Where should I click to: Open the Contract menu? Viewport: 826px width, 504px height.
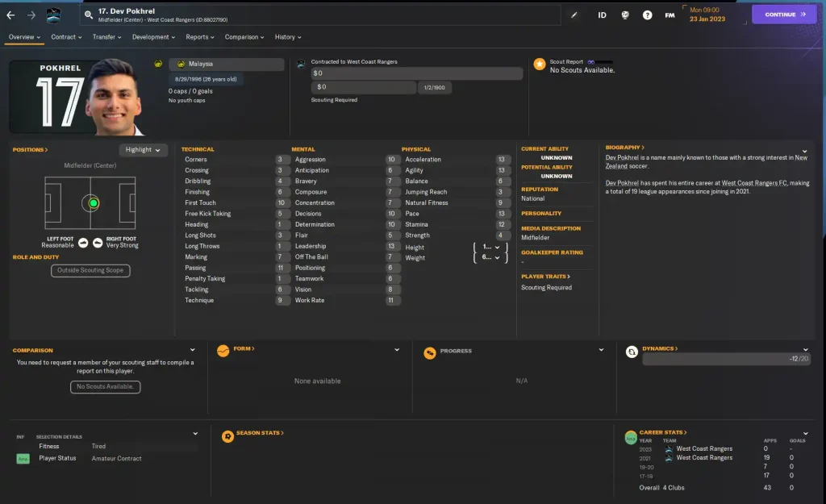click(66, 37)
